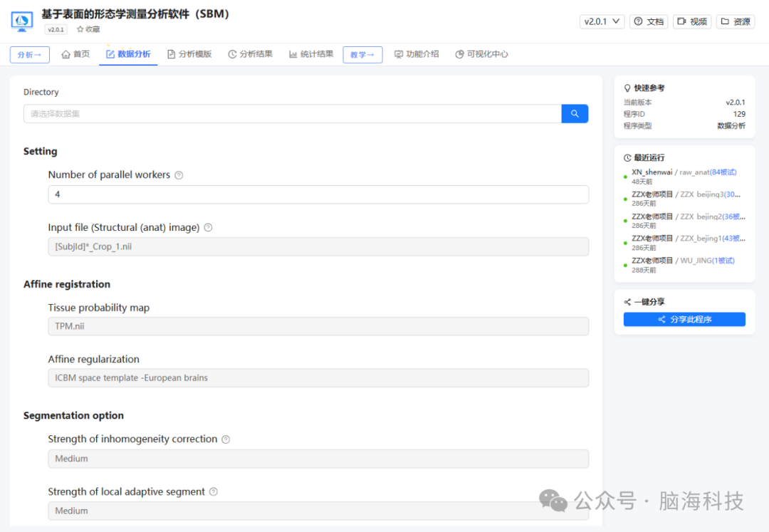This screenshot has width=769, height=532.
Task: Click the 当前版本 value v2.0.1
Action: pyautogui.click(x=735, y=103)
